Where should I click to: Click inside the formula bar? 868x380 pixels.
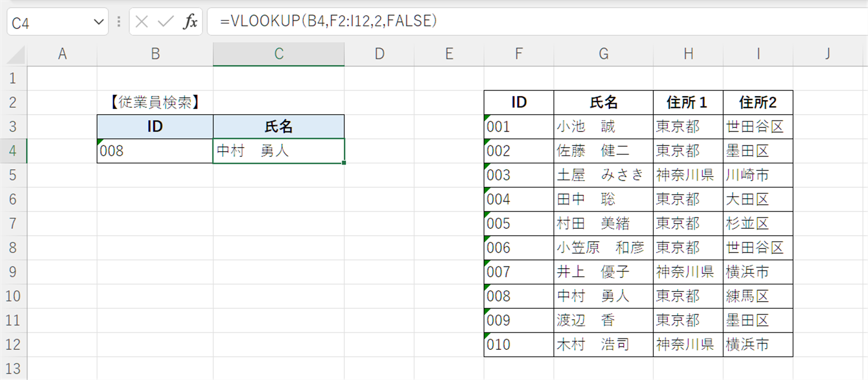[405, 21]
